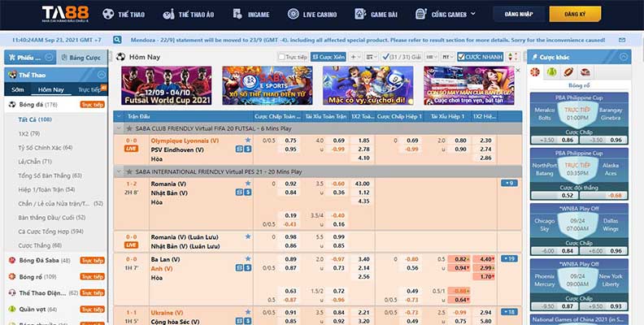Star the SABA CLUB FRIENDLY league header

click(129, 128)
